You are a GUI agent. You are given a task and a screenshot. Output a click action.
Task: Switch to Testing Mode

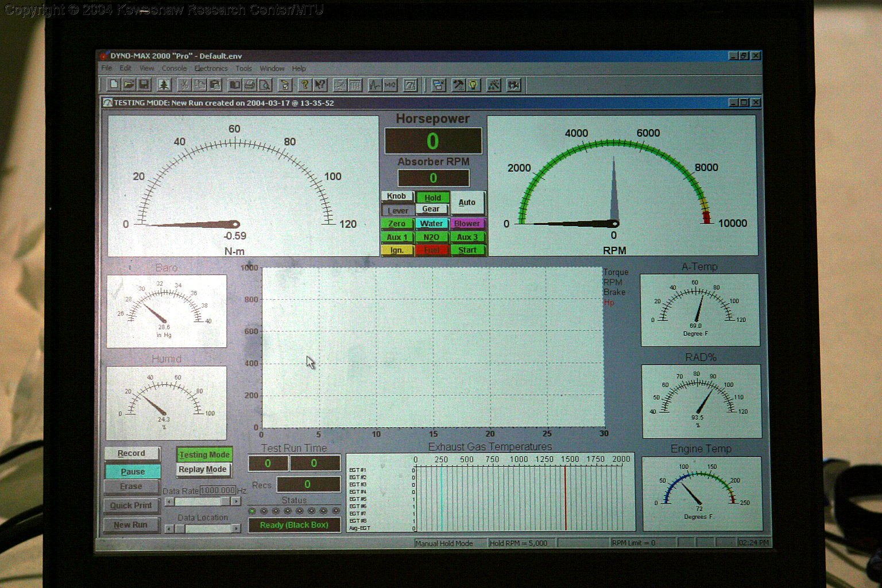point(204,454)
